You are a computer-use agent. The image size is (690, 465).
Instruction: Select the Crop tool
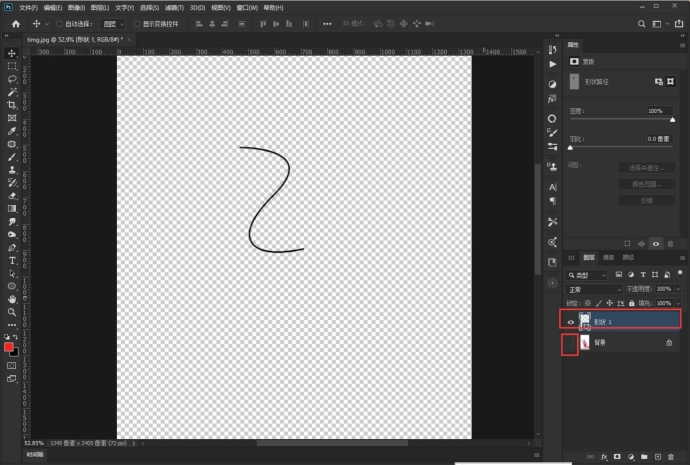click(12, 105)
